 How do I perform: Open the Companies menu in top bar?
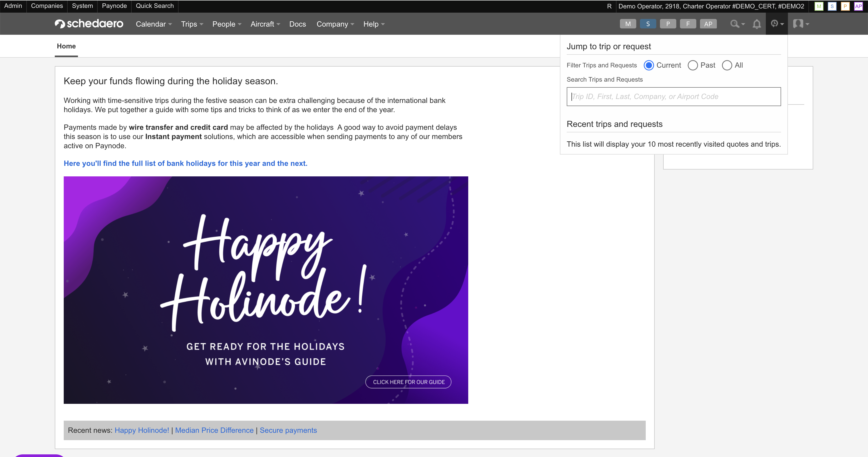[47, 6]
